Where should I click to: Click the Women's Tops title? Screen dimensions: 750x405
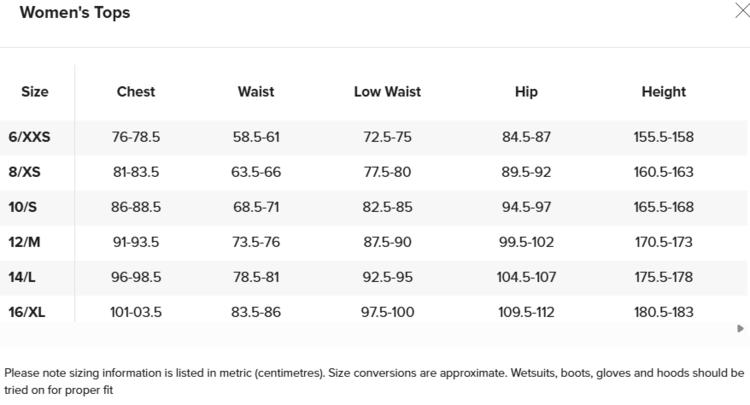[x=75, y=13]
